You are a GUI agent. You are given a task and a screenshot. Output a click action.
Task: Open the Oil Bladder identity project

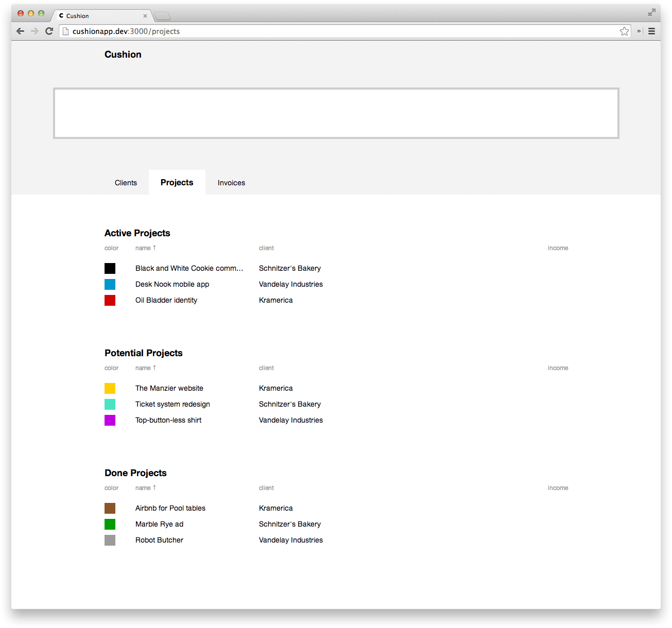(x=166, y=300)
